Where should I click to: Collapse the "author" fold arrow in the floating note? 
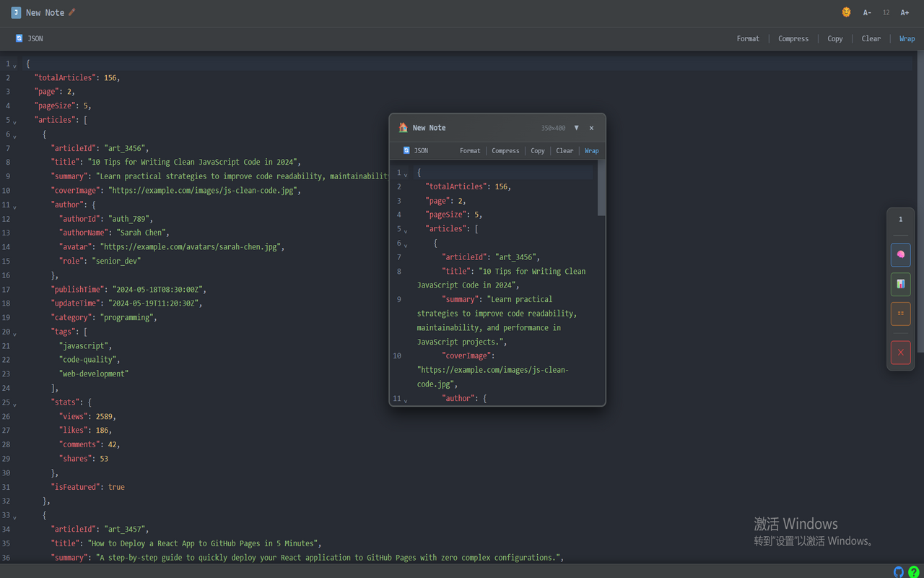click(x=406, y=401)
